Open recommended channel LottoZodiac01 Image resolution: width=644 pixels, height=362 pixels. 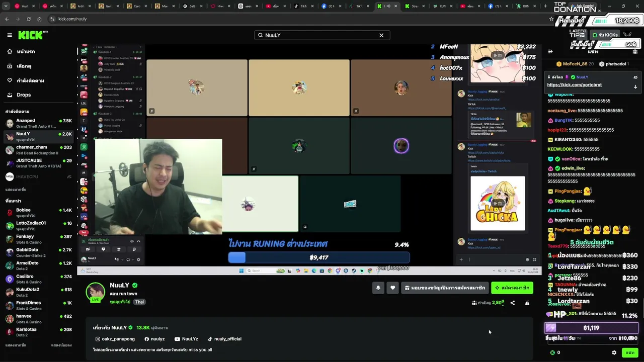pos(38,226)
